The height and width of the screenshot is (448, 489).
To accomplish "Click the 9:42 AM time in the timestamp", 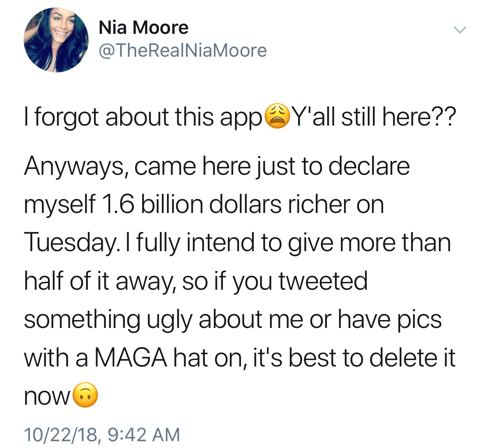I will (x=144, y=435).
